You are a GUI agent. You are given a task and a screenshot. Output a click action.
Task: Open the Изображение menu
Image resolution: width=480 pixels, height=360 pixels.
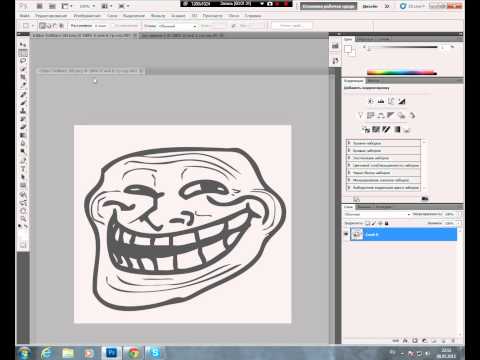pyautogui.click(x=87, y=16)
